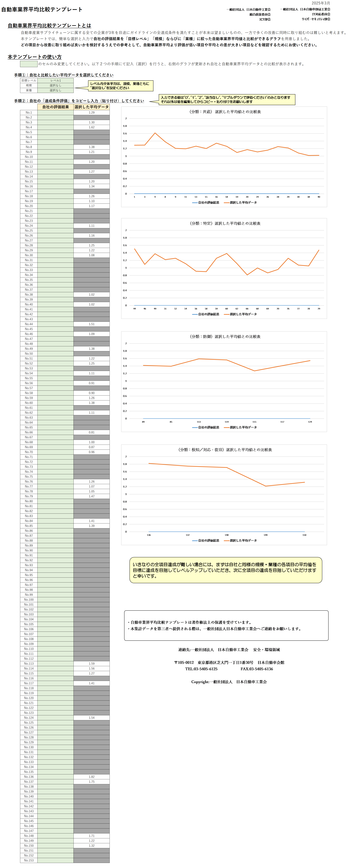The image size is (353, 868).
Task: Click the 1.51 average value for No.44
Action: pyautogui.click(x=92, y=324)
